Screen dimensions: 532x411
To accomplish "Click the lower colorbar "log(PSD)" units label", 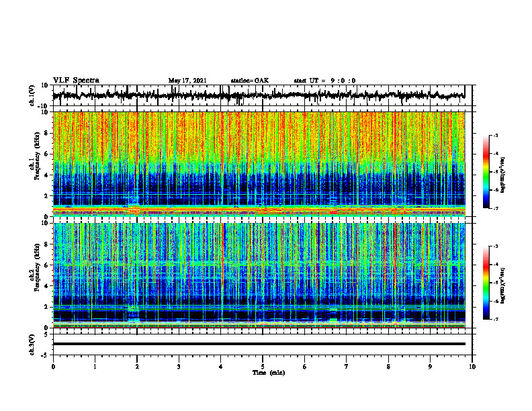I will [503, 285].
